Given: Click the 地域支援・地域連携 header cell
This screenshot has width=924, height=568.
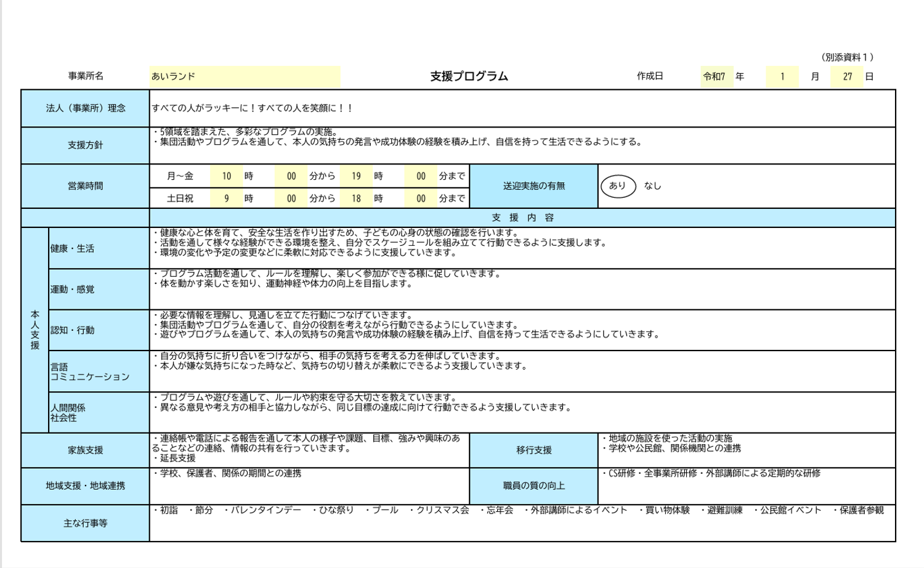Looking at the screenshot, I should pyautogui.click(x=86, y=486).
